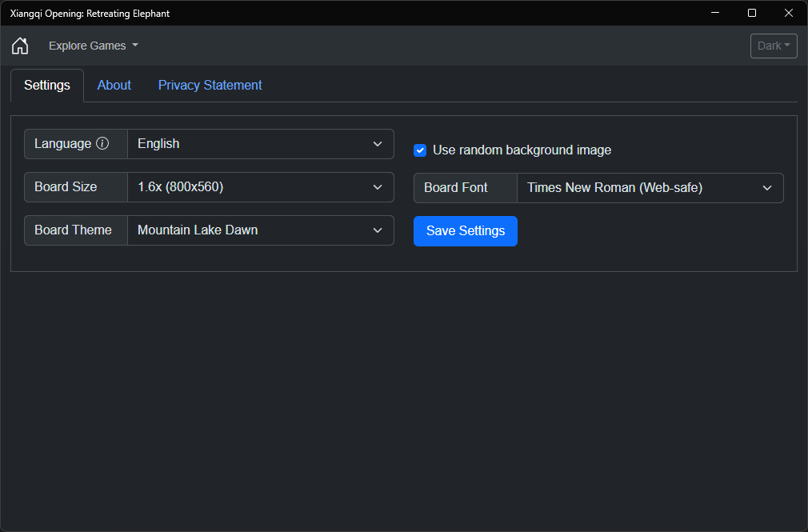Open the Language dropdown
Screen dimensions: 808x532
(x=260, y=144)
